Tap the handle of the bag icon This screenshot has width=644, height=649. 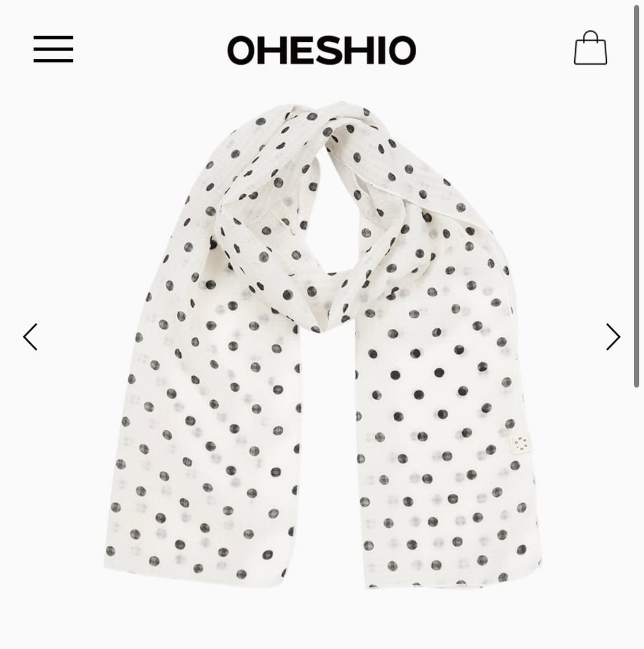(x=591, y=36)
